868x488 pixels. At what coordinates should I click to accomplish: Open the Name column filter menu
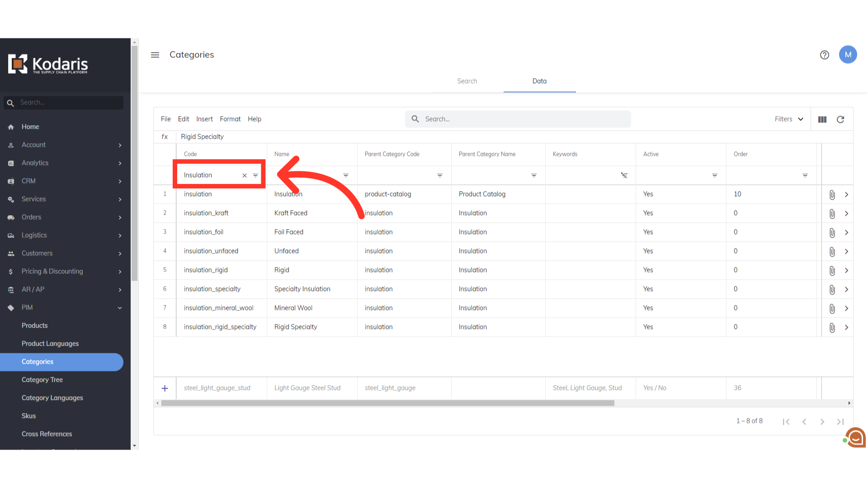346,175
